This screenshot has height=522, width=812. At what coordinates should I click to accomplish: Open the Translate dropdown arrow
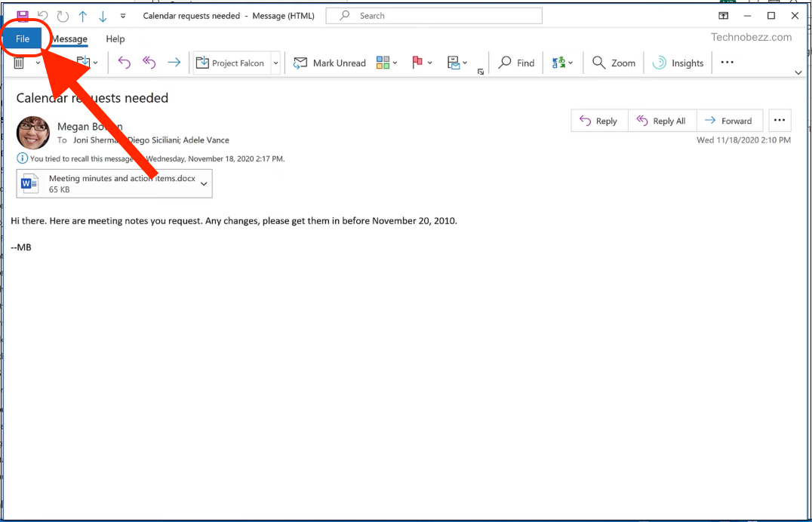571,63
